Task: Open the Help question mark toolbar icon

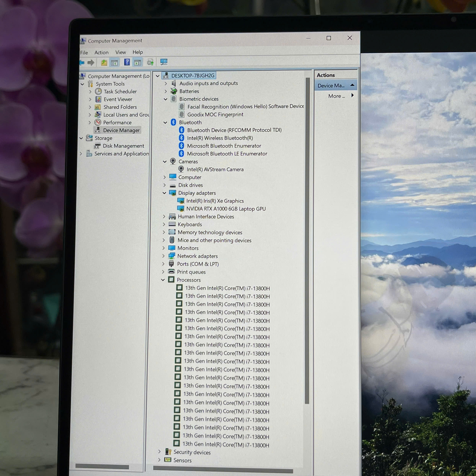Action: point(127,62)
